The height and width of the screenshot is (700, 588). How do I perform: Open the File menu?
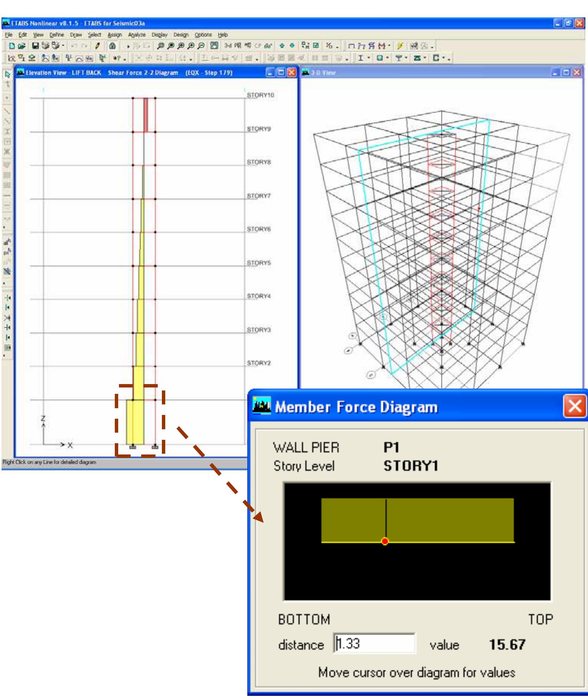pyautogui.click(x=8, y=35)
